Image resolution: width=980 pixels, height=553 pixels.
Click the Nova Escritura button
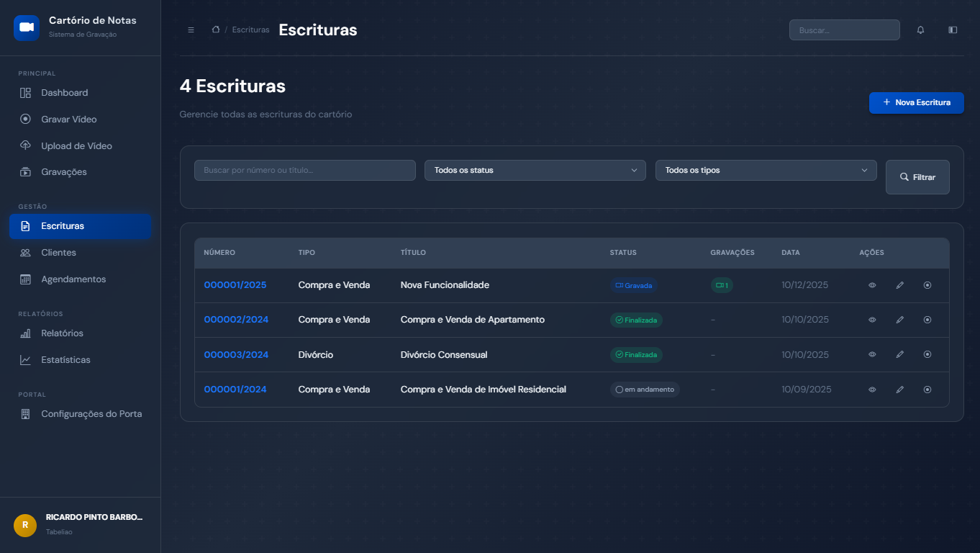917,103
